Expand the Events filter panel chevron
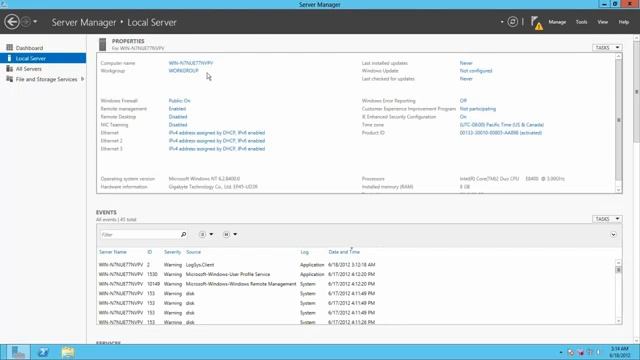 613,235
